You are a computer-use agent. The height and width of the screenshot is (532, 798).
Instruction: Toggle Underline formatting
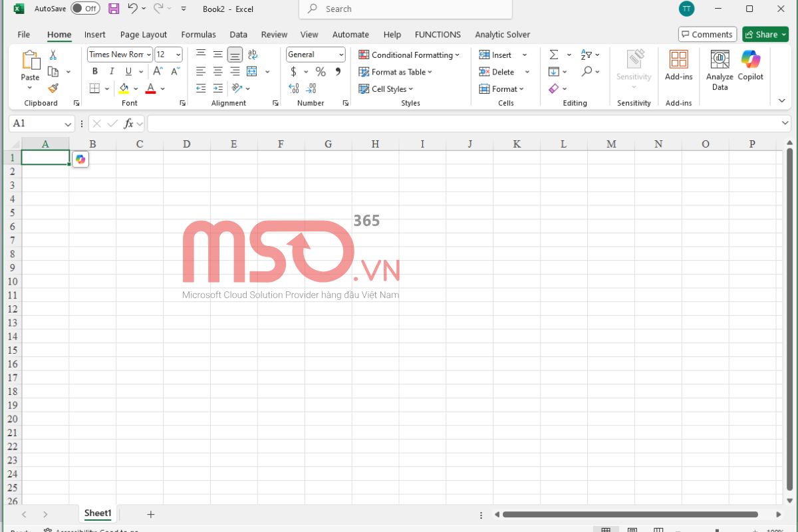tap(128, 71)
